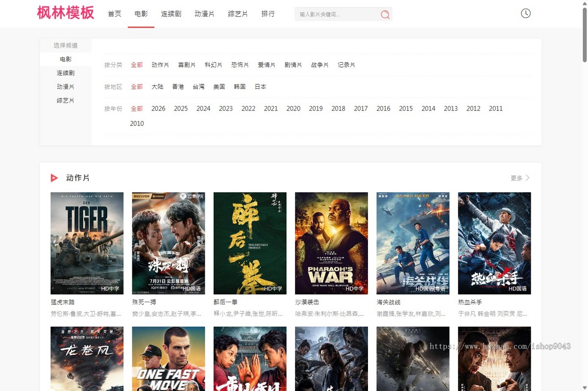Open the One Fast Move poster
The width and height of the screenshot is (588, 391).
169,359
